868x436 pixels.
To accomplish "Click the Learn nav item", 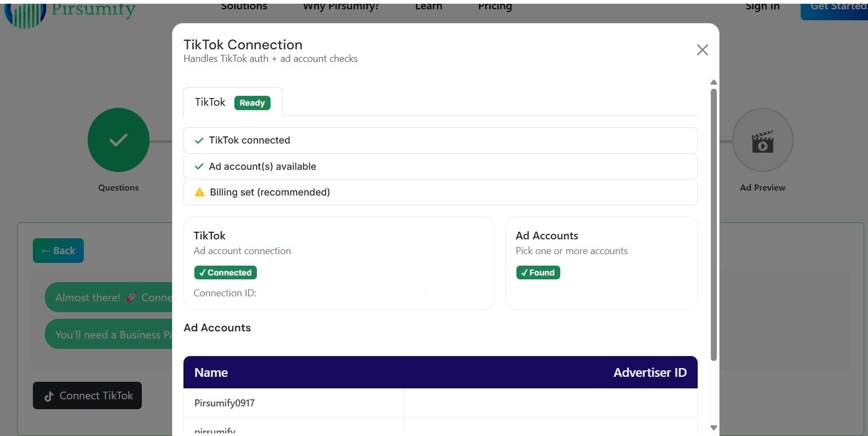I will 428,7.
